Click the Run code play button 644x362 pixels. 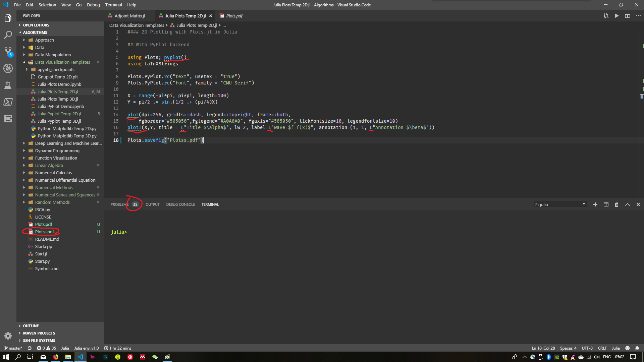pos(616,16)
